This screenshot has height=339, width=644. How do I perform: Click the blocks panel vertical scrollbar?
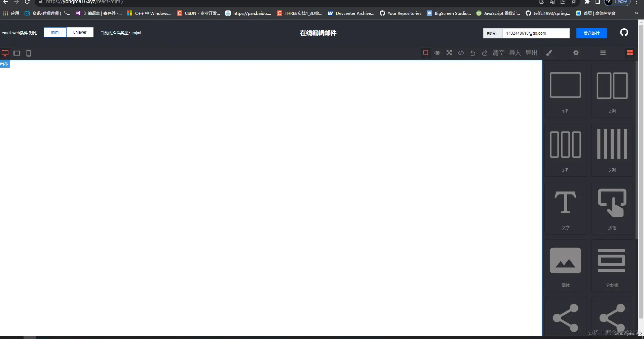637,150
